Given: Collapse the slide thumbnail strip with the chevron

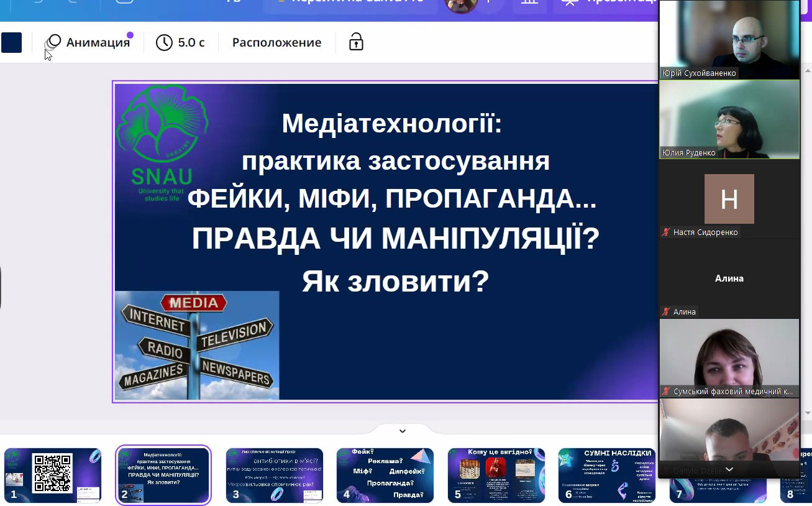Looking at the screenshot, I should click(403, 431).
